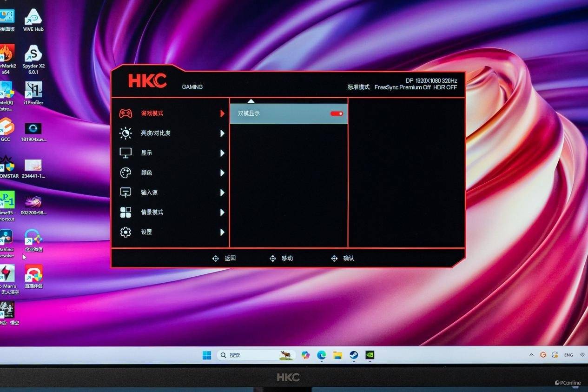Click the 情景模式 four-squares icon

[x=126, y=213]
